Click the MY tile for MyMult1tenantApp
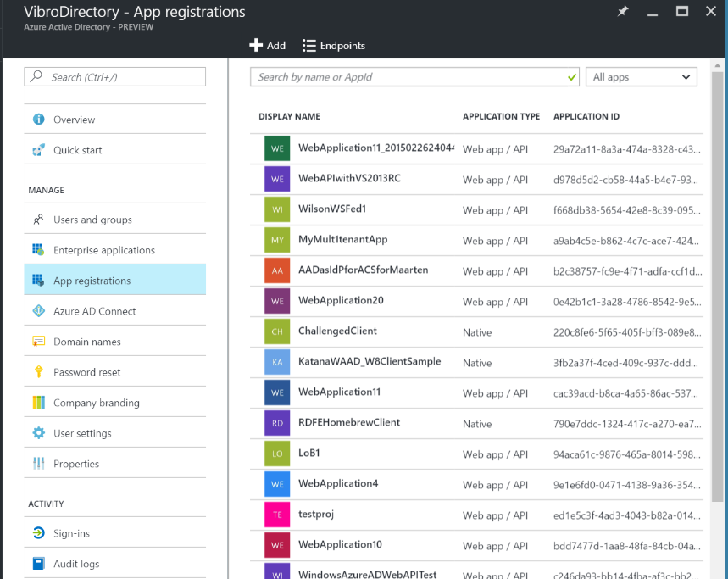The height and width of the screenshot is (579, 728). coord(277,240)
